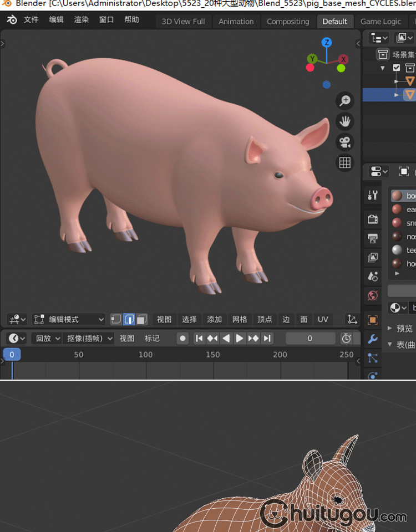The width and height of the screenshot is (416, 532).
Task: Open the Tool properties wrench-screwdriver tab
Action: (x=373, y=195)
